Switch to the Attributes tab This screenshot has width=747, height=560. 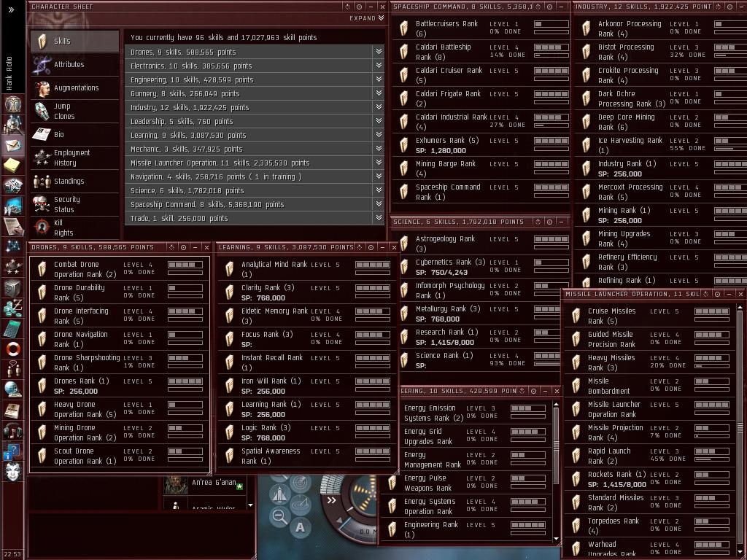pos(75,64)
